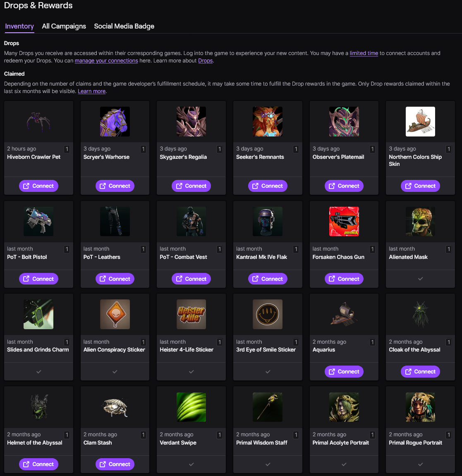Viewport: 462px width, 476px height.
Task: Click the Forsaken Chaos Gun red image
Action: click(x=344, y=221)
